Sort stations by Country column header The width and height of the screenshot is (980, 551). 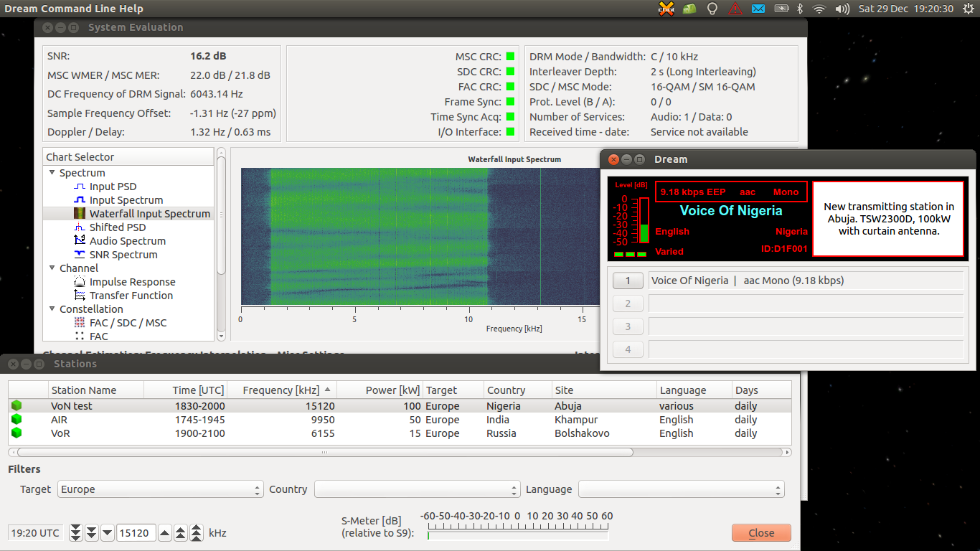click(517, 390)
